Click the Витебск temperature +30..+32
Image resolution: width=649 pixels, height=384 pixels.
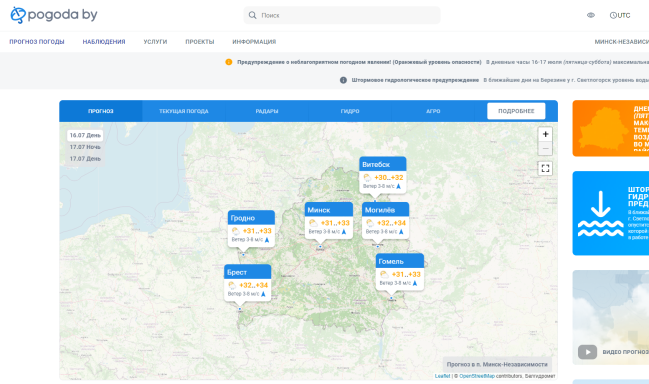coord(388,178)
